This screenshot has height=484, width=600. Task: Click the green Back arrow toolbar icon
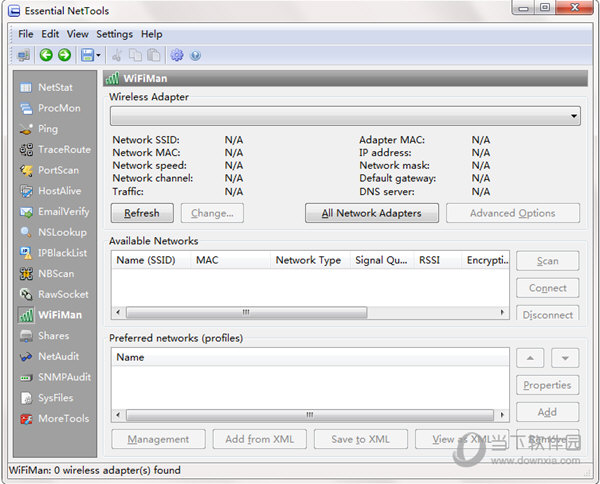(46, 55)
